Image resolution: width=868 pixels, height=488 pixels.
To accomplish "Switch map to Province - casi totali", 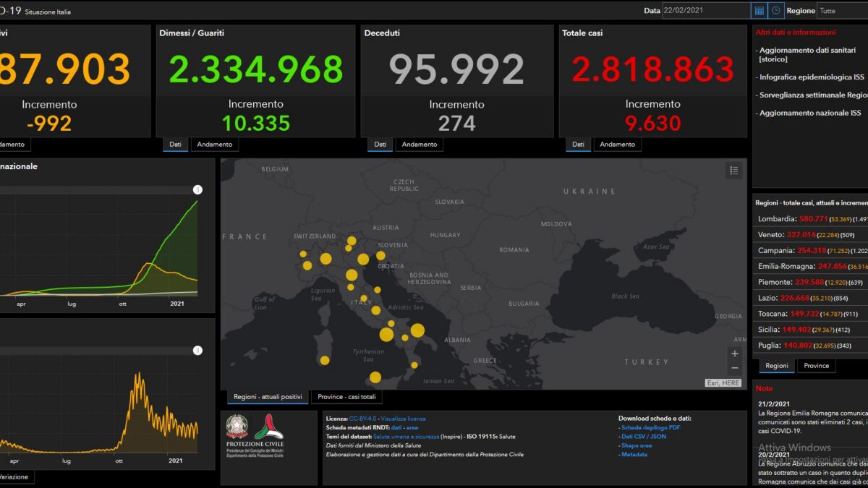I will pos(347,397).
